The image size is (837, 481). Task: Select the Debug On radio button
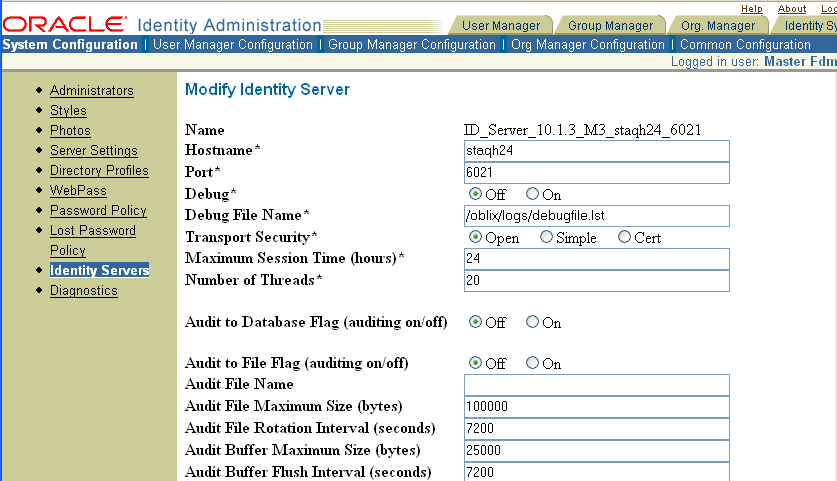[x=532, y=194]
